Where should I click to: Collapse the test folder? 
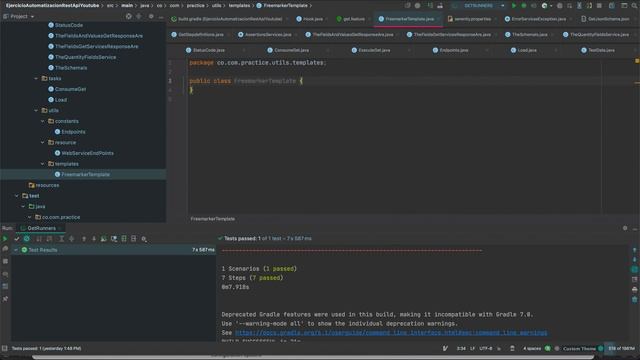[16, 196]
